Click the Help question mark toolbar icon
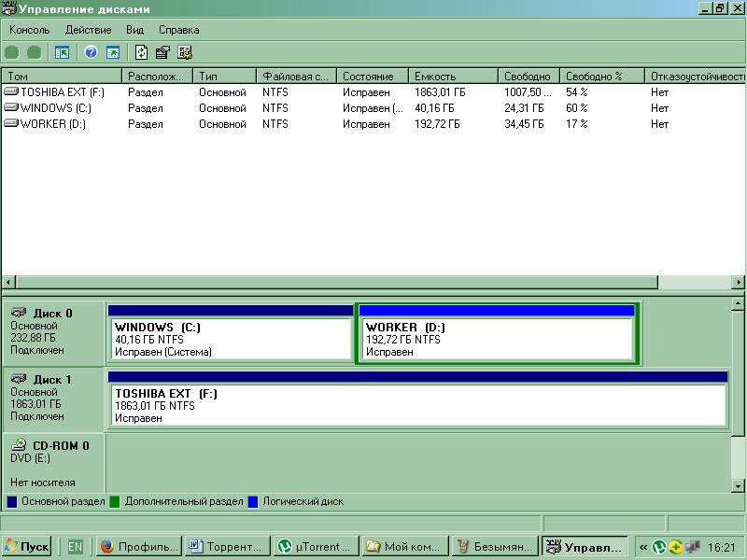 click(91, 52)
